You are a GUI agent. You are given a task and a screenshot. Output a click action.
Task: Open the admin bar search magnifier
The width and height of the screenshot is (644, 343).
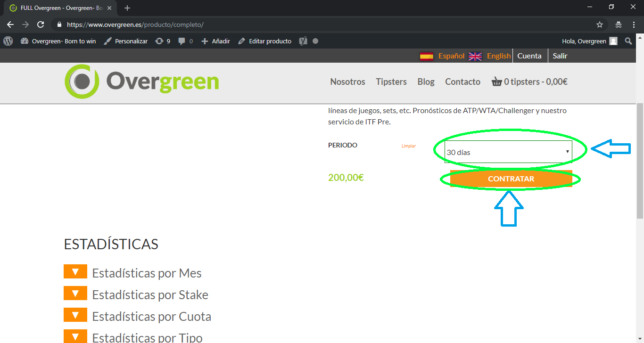(x=628, y=41)
